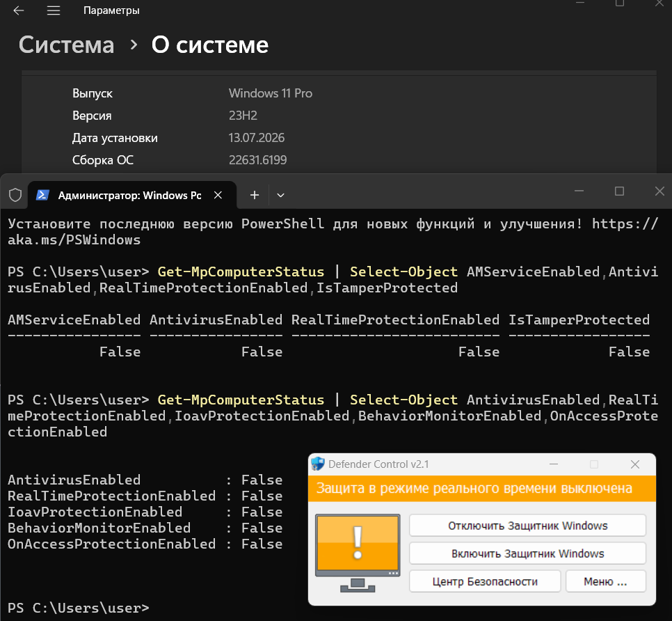Viewport: 672px width, 621px height.
Task: Maximize the Terminal window
Action: (619, 191)
